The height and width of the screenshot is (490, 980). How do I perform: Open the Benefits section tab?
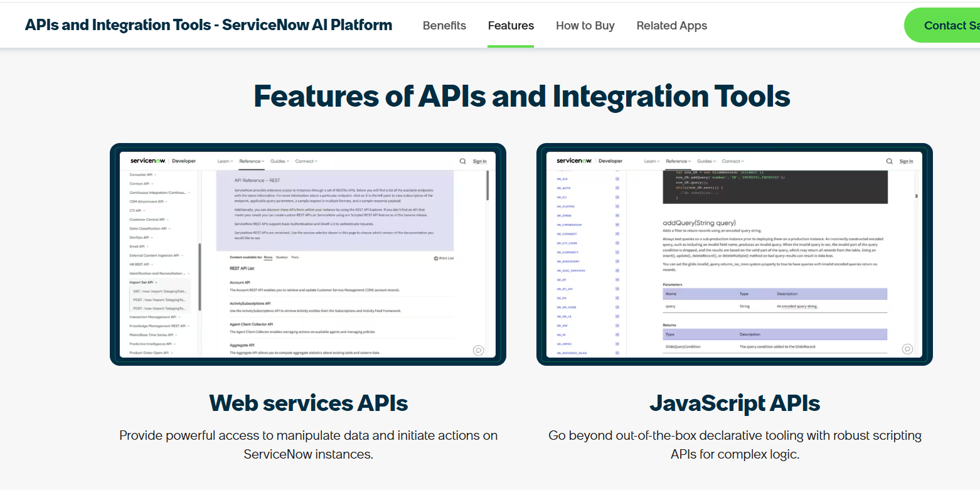[444, 26]
